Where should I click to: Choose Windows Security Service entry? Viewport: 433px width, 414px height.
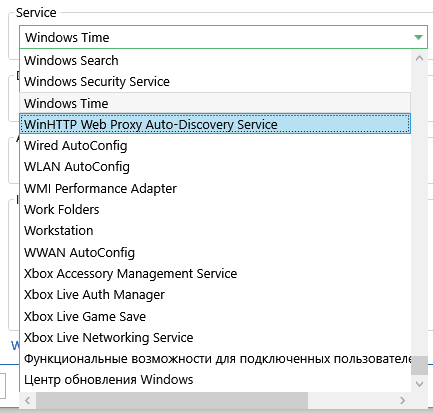pyautogui.click(x=215, y=82)
